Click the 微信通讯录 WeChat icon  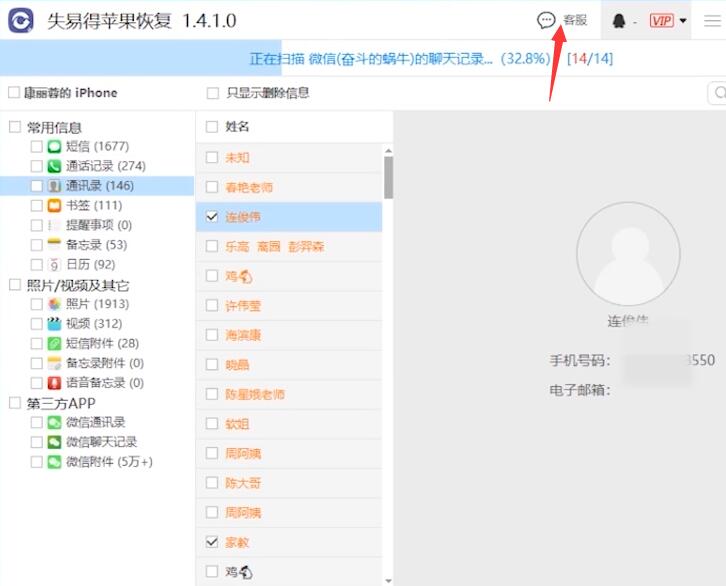click(54, 422)
